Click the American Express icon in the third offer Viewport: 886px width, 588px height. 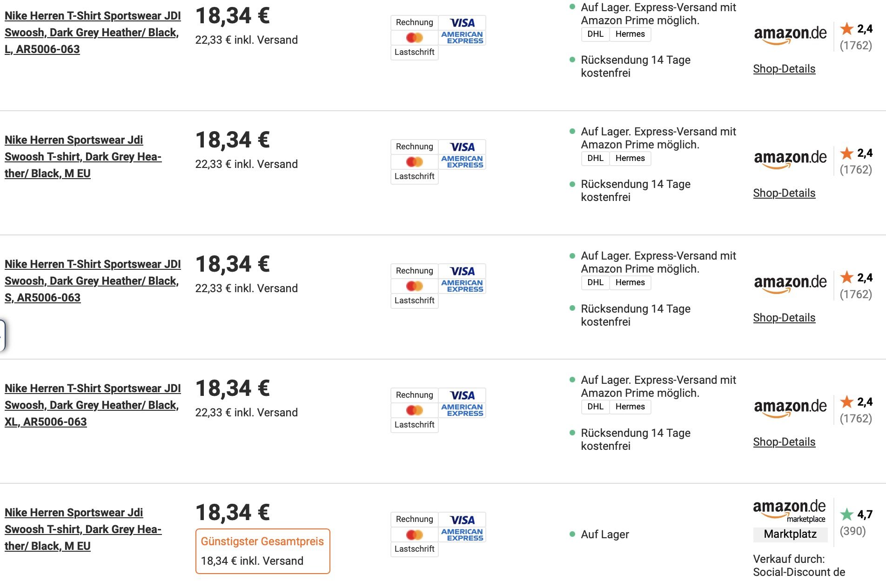point(462,286)
